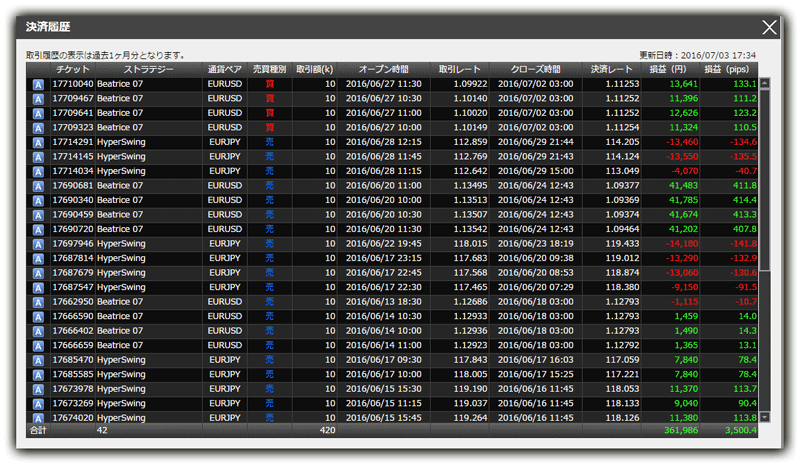Select pips value 414.4
The width and height of the screenshot is (800, 464).
744,200
